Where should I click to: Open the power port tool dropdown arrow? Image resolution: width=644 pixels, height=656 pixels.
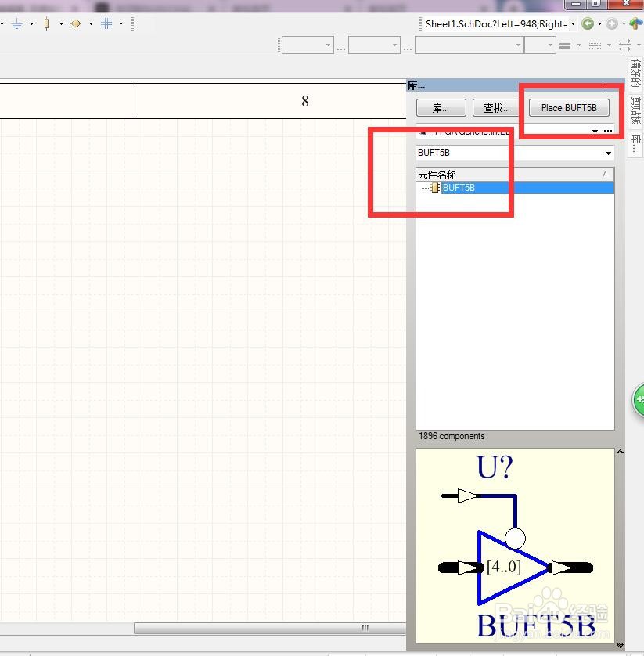pos(32,23)
